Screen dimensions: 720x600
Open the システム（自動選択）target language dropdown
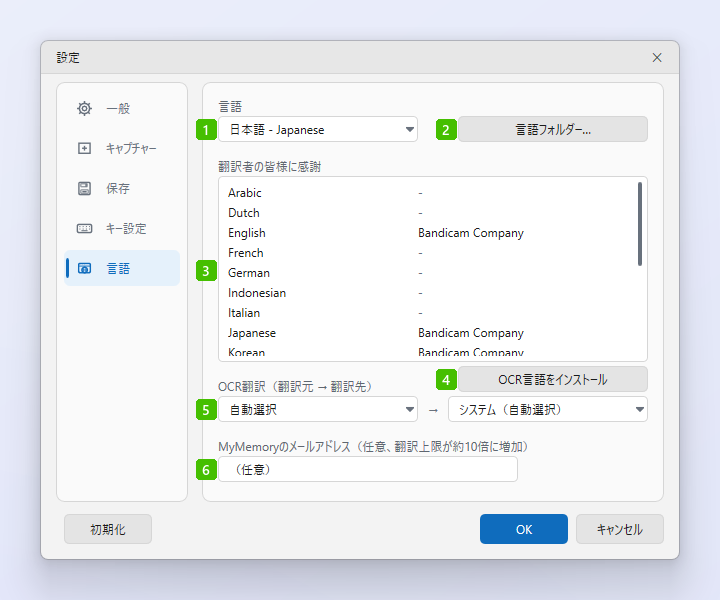click(x=548, y=409)
